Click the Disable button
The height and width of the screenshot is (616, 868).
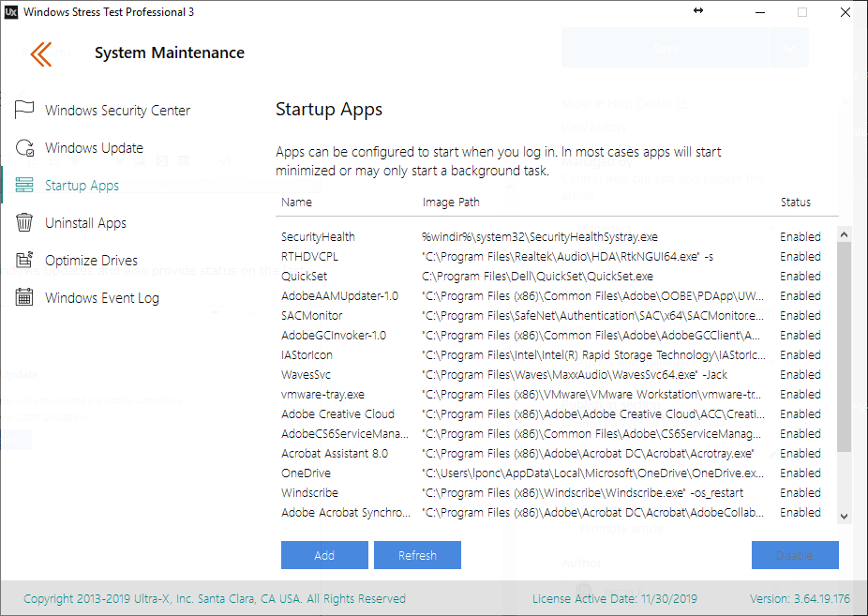point(794,555)
